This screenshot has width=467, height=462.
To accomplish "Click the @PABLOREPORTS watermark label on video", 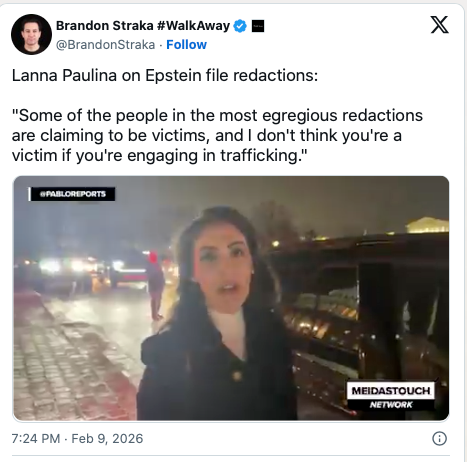I will (x=72, y=194).
